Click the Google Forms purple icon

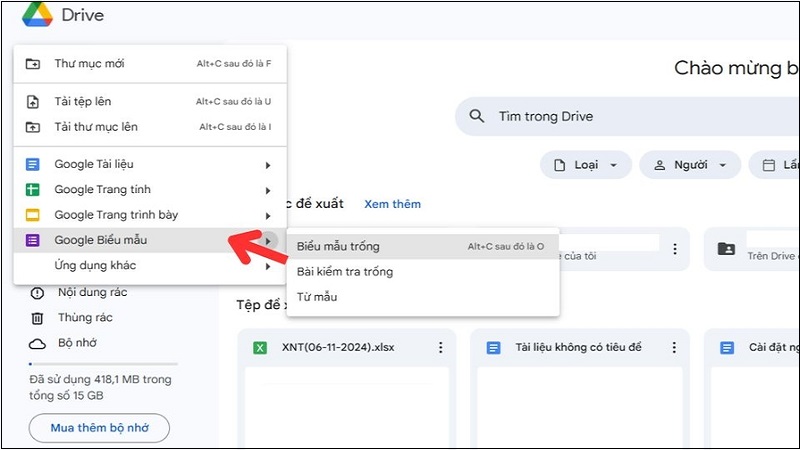(x=33, y=240)
